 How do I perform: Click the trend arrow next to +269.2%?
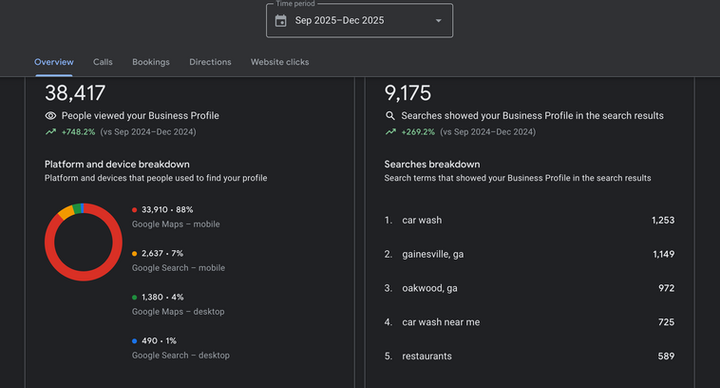(390, 132)
